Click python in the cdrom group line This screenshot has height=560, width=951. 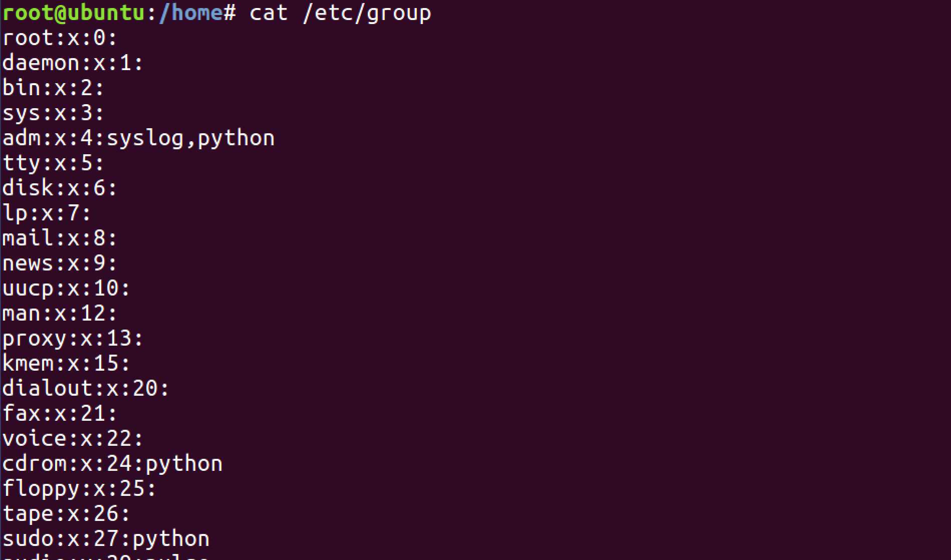click(184, 464)
